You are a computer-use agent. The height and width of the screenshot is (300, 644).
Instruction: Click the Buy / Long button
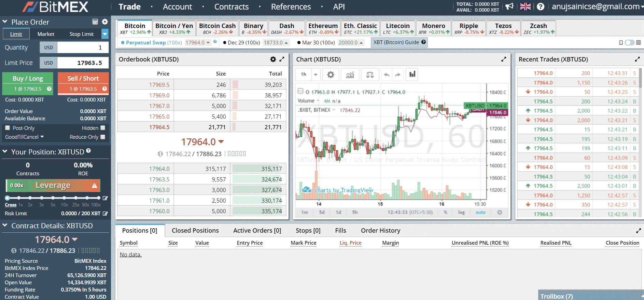point(28,83)
